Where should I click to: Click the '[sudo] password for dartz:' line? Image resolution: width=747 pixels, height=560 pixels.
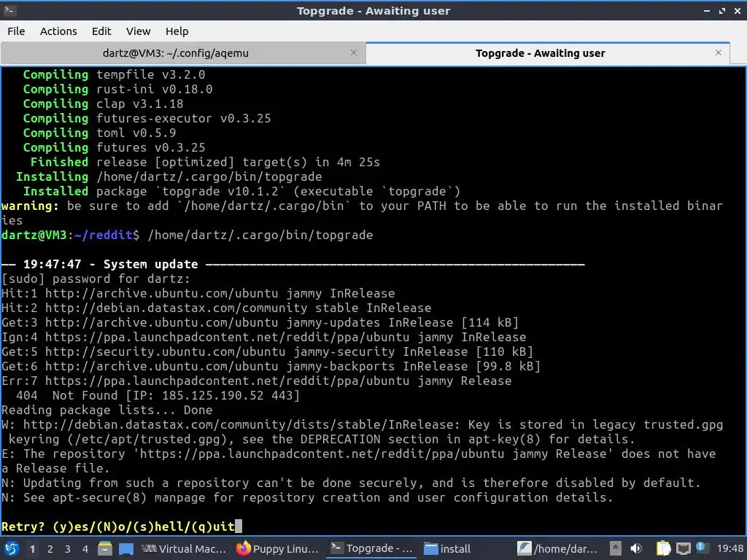pos(96,279)
